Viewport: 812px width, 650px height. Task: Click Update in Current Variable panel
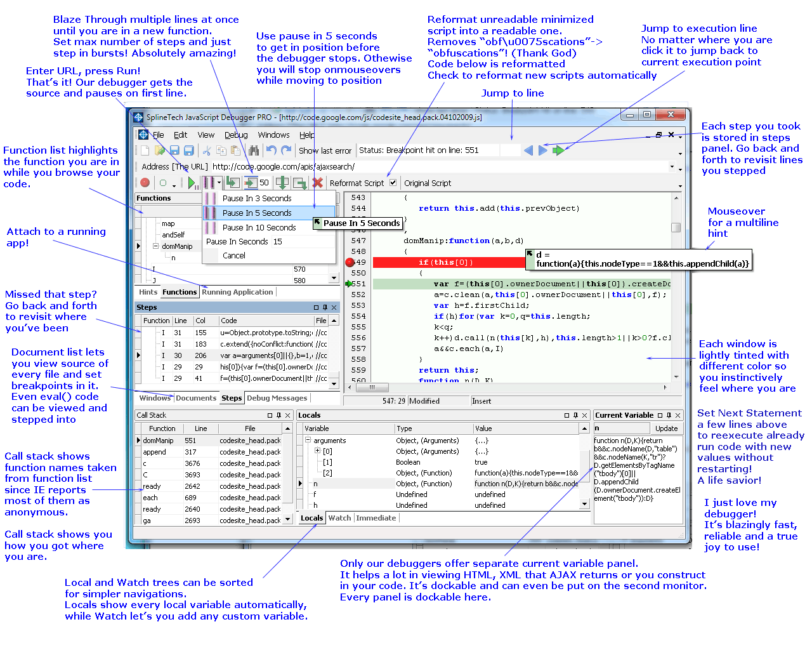coord(666,428)
